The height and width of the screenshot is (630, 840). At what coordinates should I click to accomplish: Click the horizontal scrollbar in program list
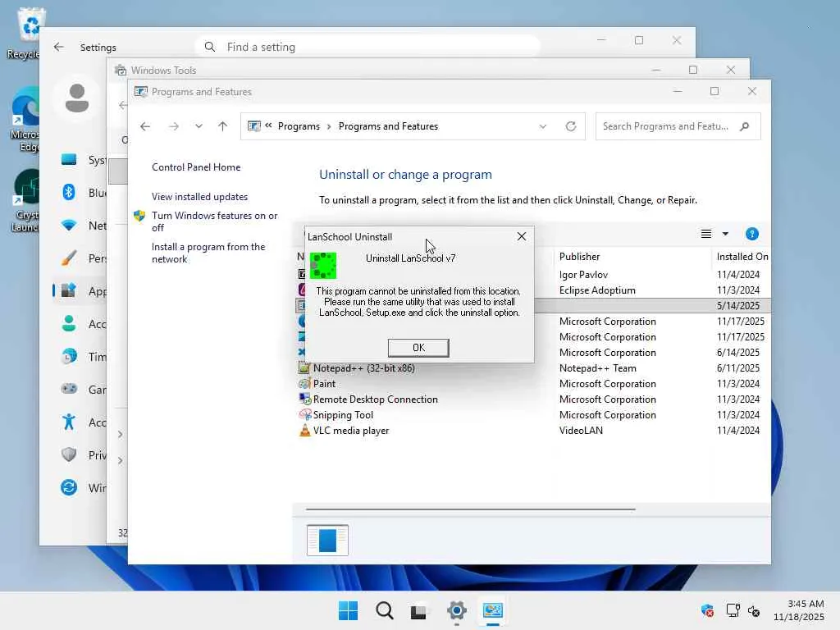point(470,509)
